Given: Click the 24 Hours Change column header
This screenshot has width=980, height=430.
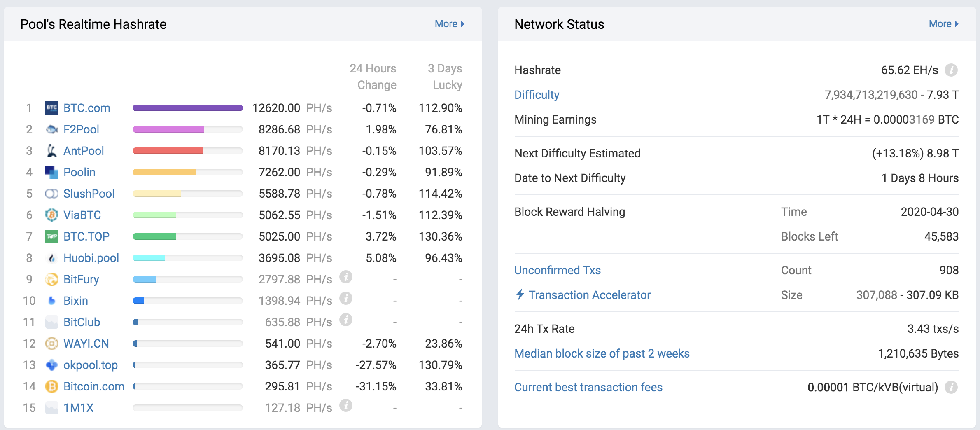Looking at the screenshot, I should (x=373, y=77).
